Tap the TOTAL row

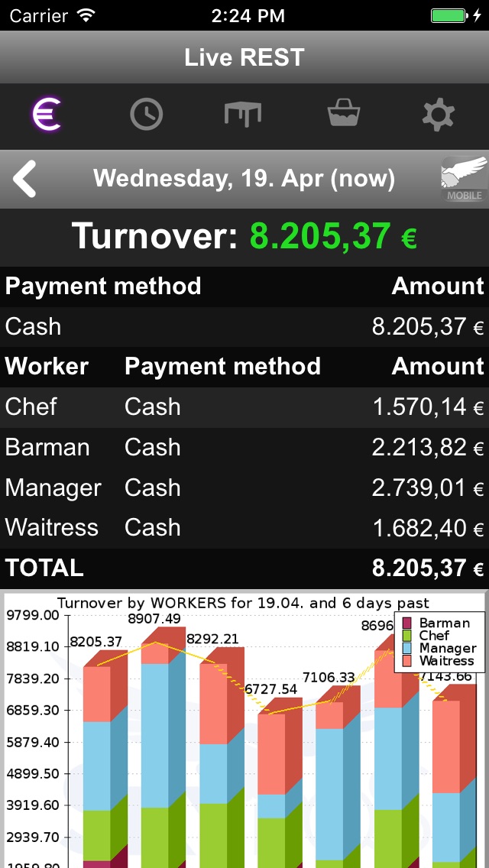[244, 568]
